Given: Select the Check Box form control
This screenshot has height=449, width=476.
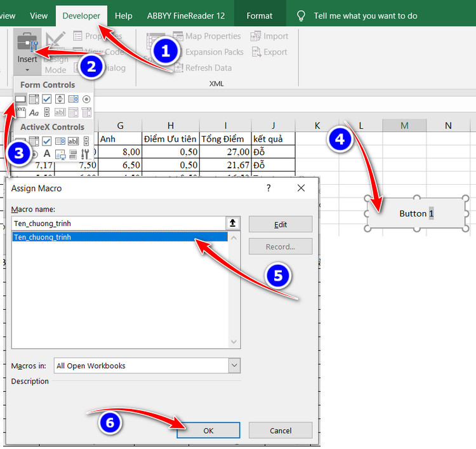Looking at the screenshot, I should (x=46, y=99).
